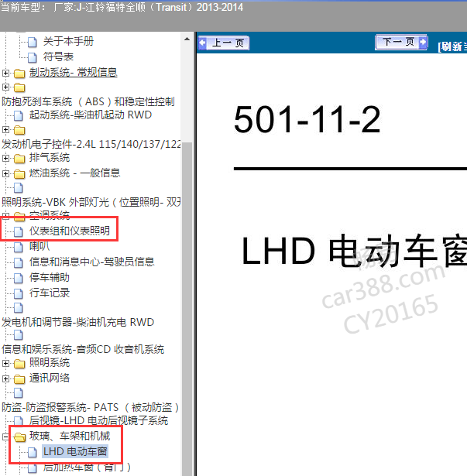Click document icon above 信息和娱乐系统
467x476 pixels.
19,335
